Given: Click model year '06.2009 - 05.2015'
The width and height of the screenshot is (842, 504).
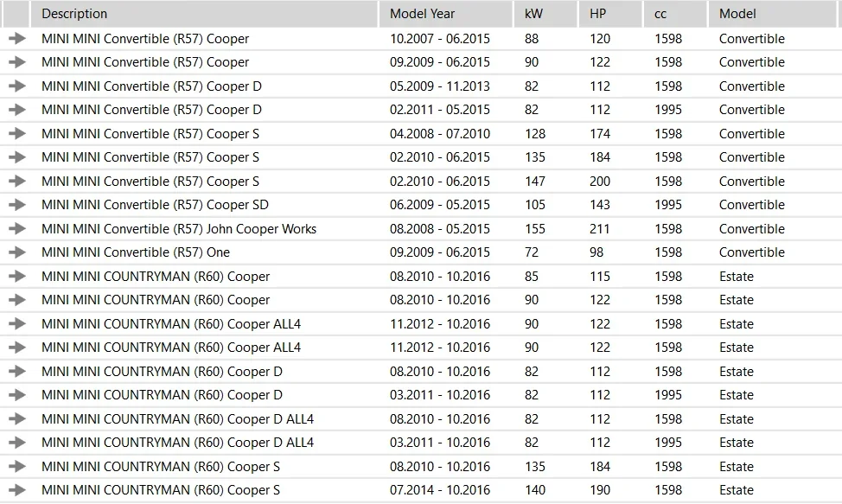Looking at the screenshot, I should pos(440,205).
